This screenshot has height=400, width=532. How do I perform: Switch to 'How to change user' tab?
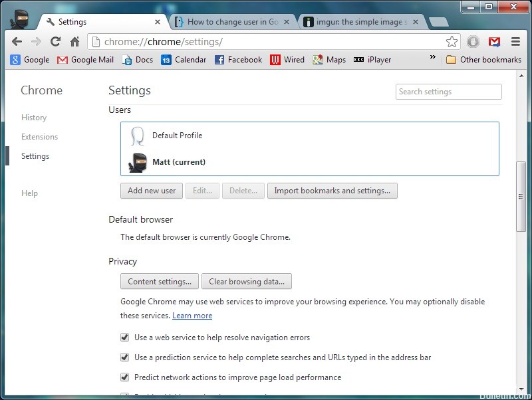click(x=232, y=22)
